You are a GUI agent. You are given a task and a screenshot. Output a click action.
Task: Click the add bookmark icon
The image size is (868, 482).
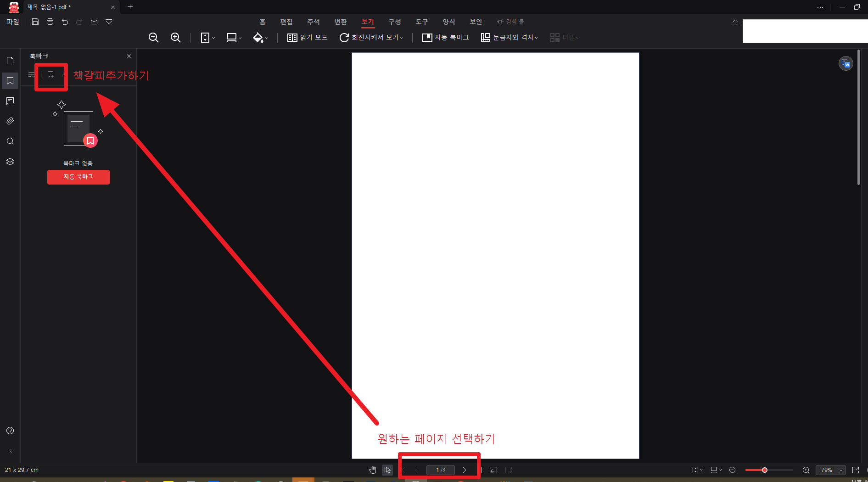tap(50, 74)
